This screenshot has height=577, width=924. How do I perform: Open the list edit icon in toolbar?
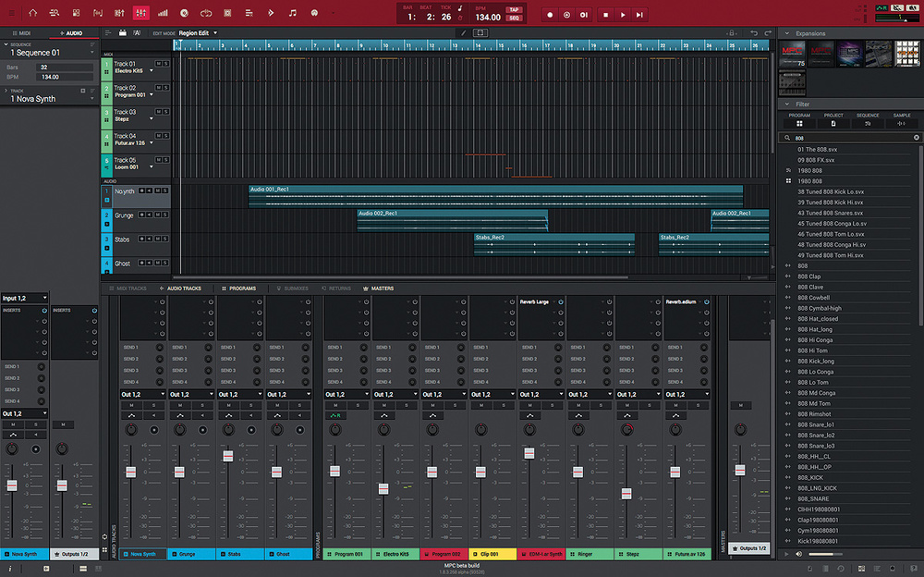tap(249, 13)
